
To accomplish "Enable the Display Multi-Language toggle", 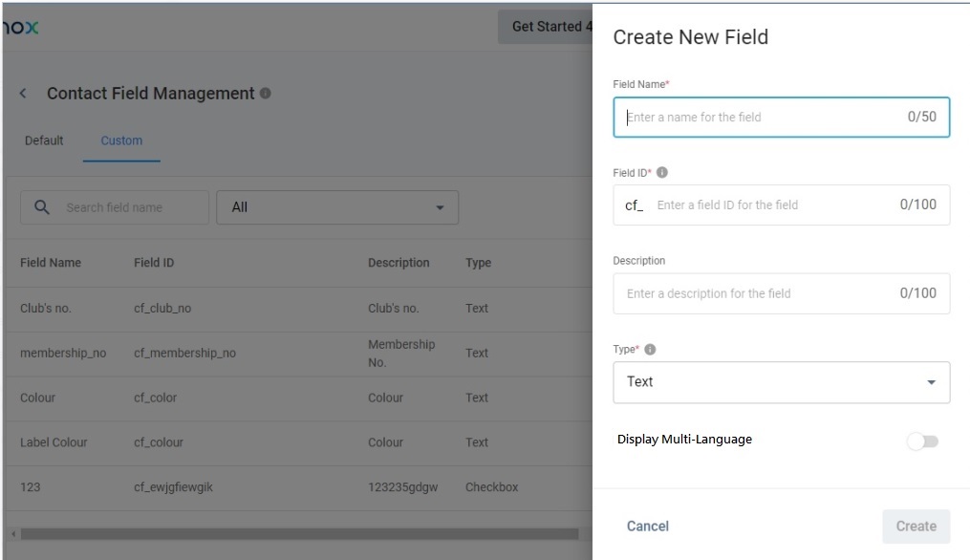I will (x=923, y=441).
